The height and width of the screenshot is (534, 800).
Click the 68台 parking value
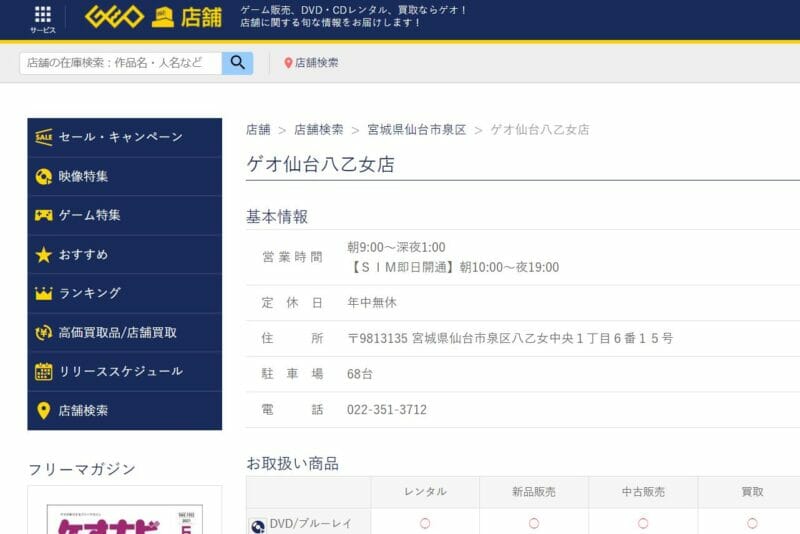coord(360,374)
